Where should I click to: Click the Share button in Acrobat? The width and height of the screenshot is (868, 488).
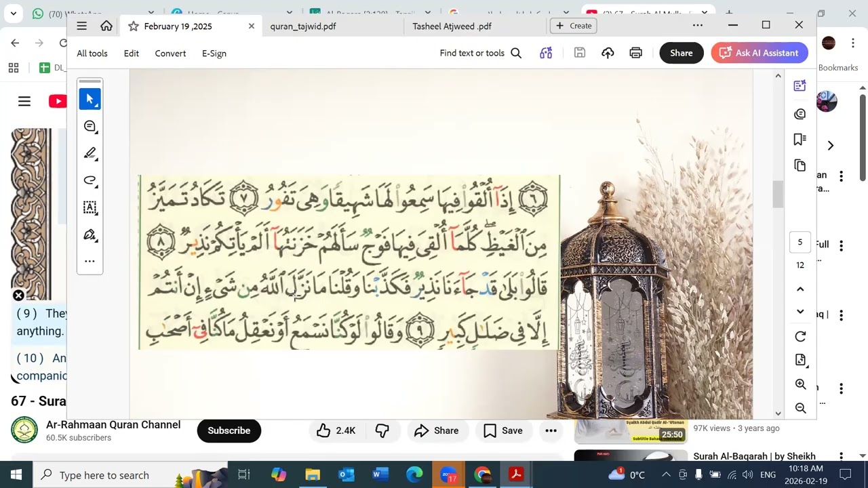click(682, 53)
